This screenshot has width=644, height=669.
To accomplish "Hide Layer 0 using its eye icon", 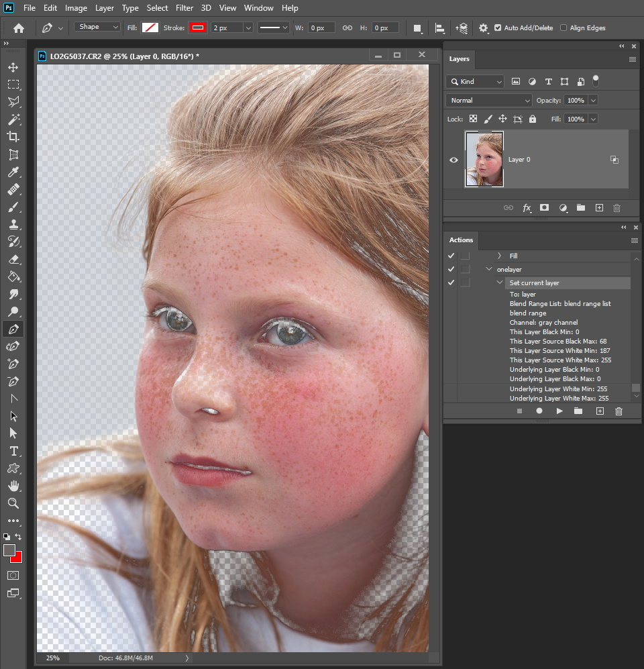I will tap(453, 160).
